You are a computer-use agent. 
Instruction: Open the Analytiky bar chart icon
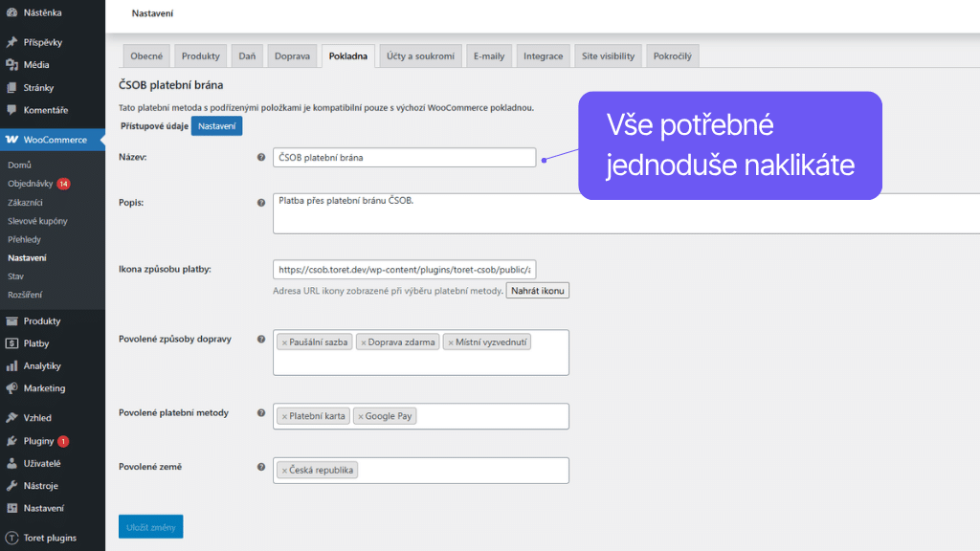coord(11,365)
